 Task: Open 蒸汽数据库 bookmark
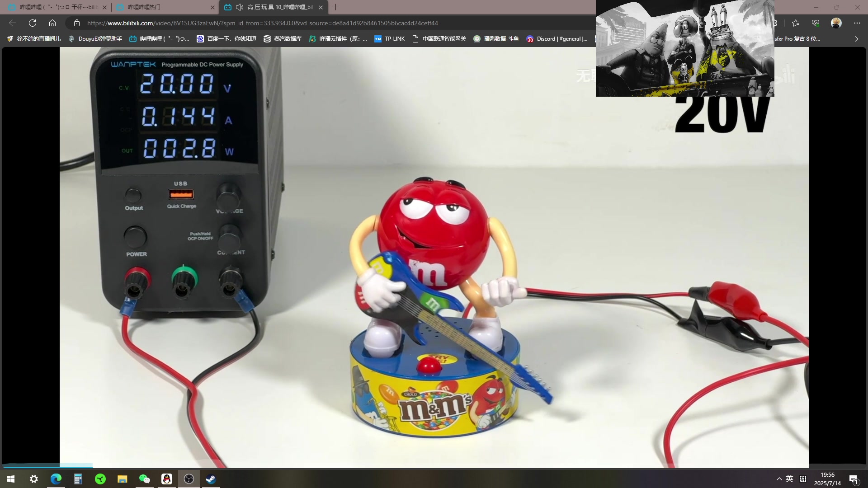283,39
